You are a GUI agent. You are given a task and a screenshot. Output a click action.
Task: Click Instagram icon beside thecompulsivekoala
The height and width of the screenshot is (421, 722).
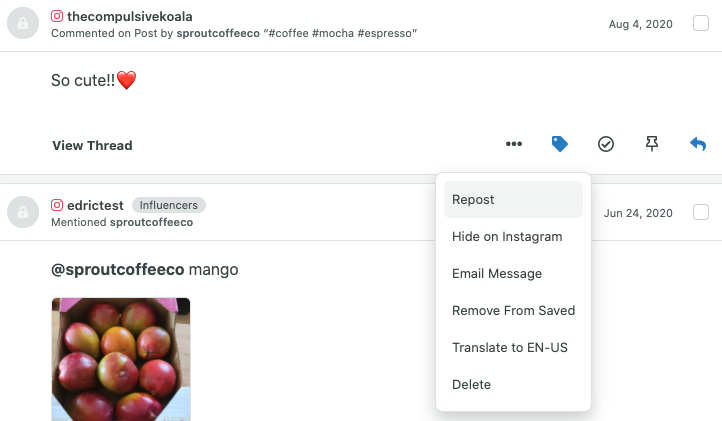click(x=57, y=17)
